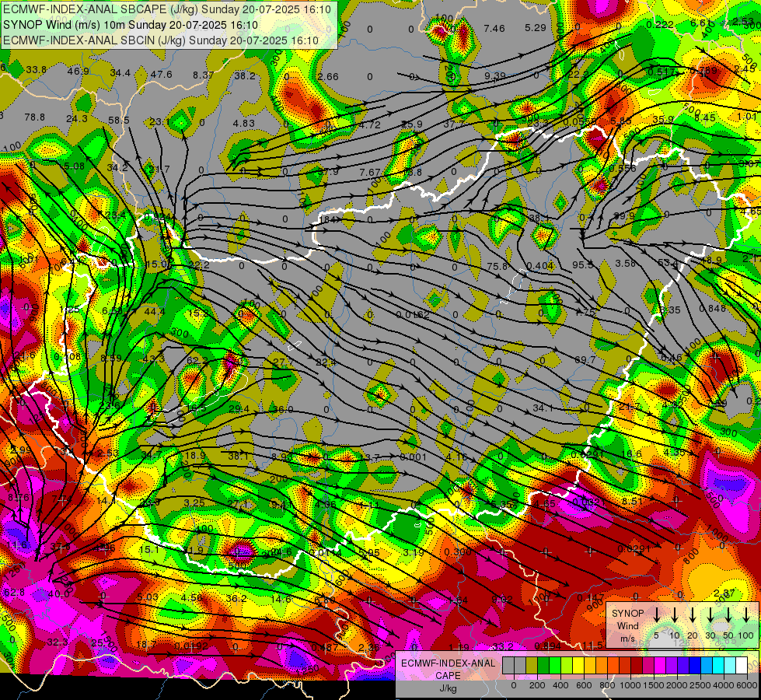Click the SBCIN title line in header

(x=161, y=40)
